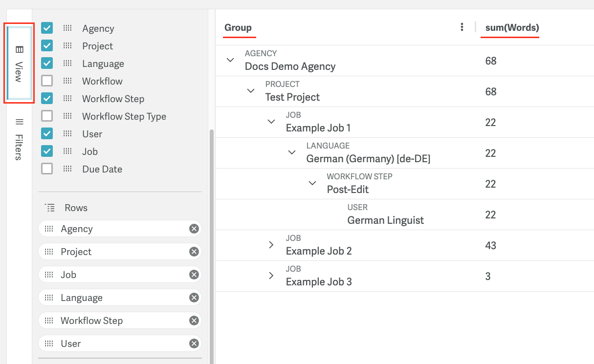Image resolution: width=594 pixels, height=364 pixels.
Task: Select the German Linguist user row
Action: (386, 220)
